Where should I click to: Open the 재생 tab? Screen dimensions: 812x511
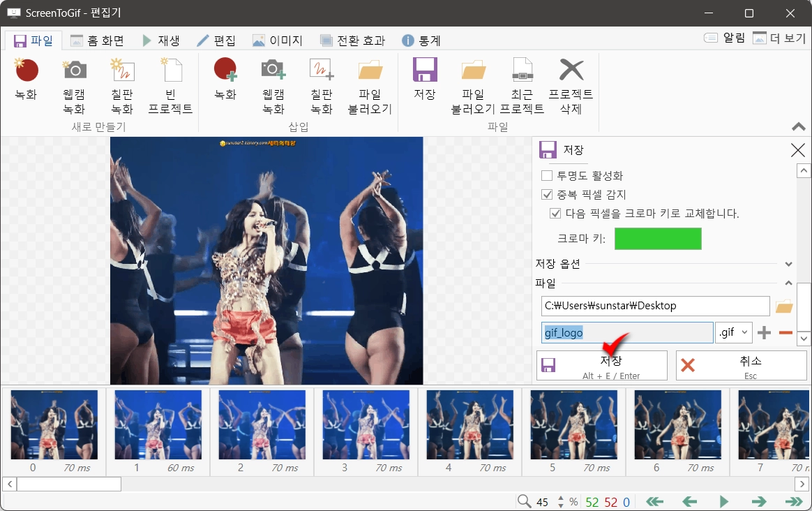162,40
